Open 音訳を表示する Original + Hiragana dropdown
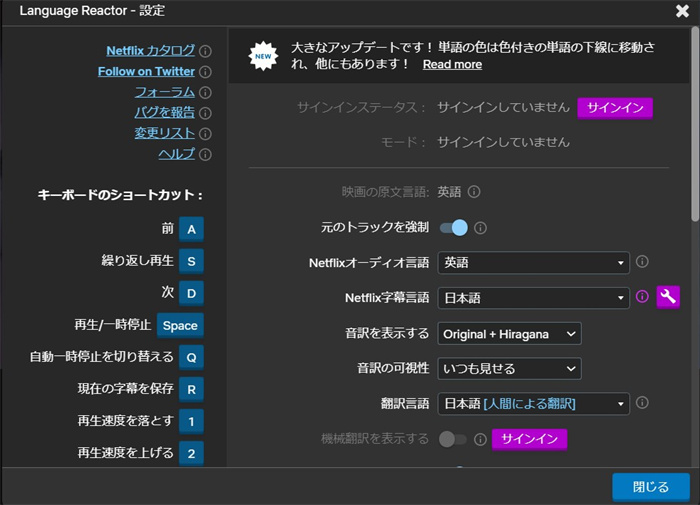The height and width of the screenshot is (505, 700). 509,334
